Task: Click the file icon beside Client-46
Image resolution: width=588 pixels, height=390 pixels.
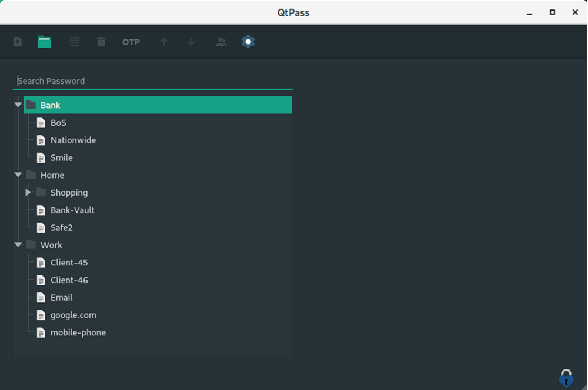Action: coord(41,280)
